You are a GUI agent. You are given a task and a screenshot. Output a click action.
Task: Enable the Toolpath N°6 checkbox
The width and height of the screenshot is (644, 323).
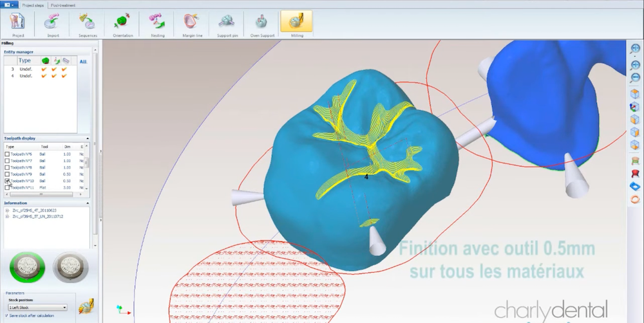pos(7,154)
